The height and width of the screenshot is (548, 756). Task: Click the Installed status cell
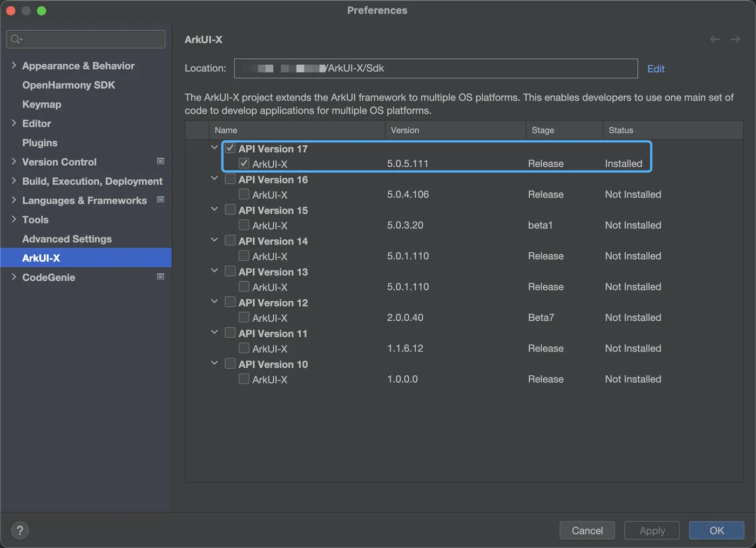click(x=624, y=164)
